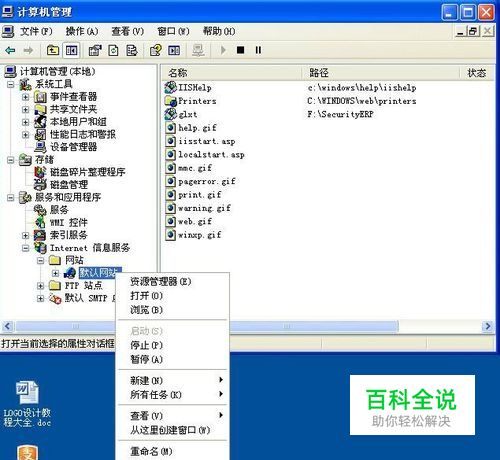500x460 pixels.
Task: Collapse the 服务和应用程序 tree node
Action: click(x=11, y=198)
